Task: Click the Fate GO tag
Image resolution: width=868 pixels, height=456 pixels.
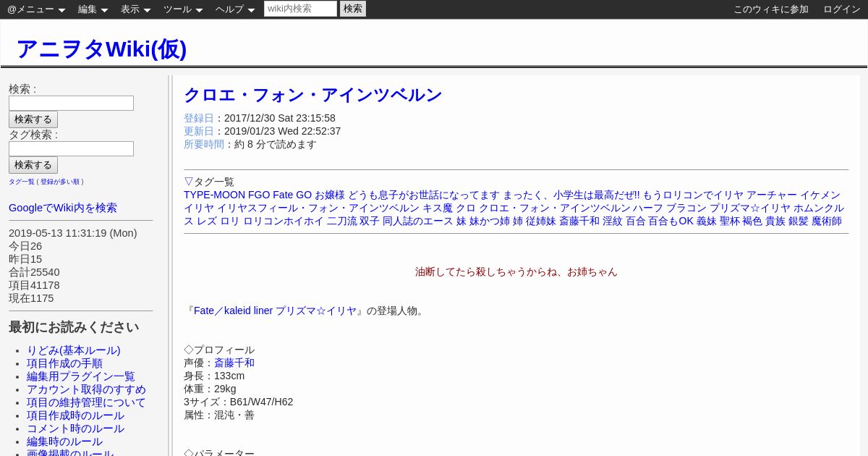Action: [x=292, y=195]
